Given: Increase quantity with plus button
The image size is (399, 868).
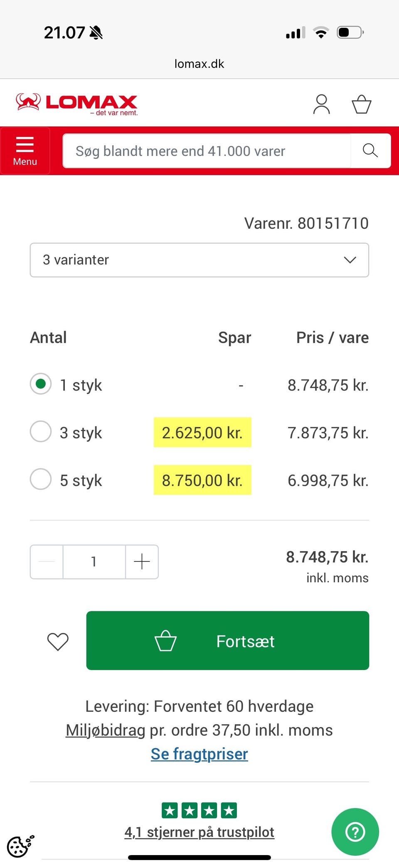Looking at the screenshot, I should [x=142, y=561].
